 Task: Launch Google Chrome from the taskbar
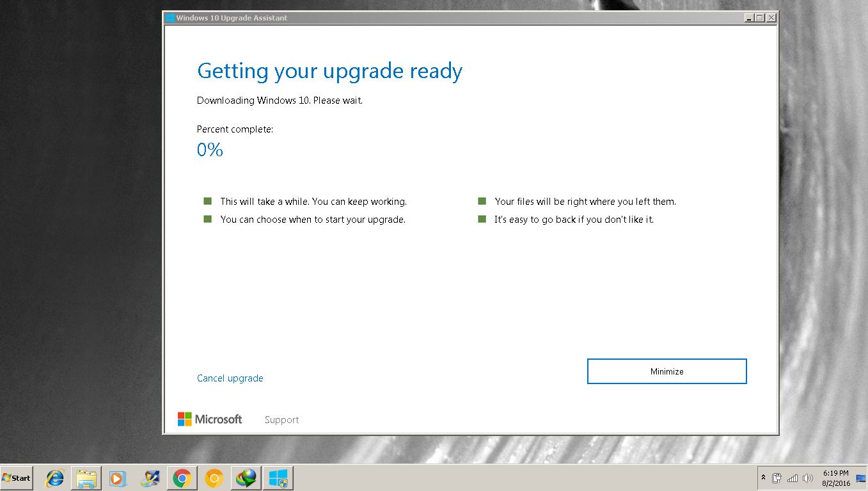tap(182, 478)
